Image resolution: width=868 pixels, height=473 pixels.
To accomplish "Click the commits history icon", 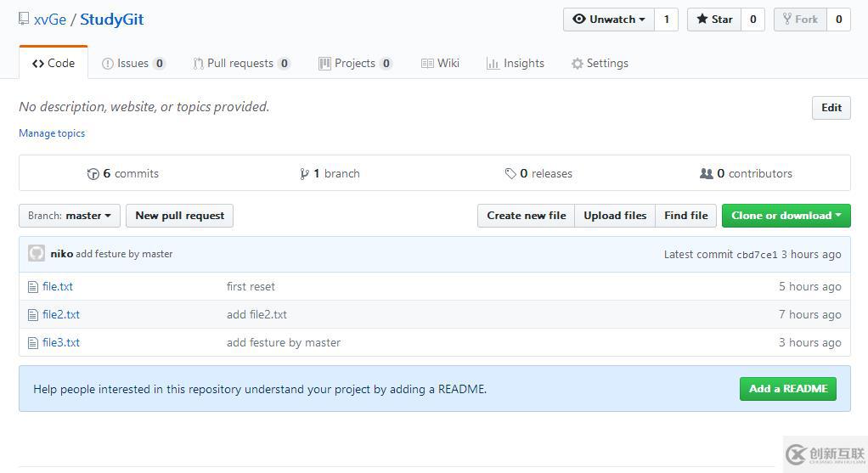I will (x=93, y=174).
